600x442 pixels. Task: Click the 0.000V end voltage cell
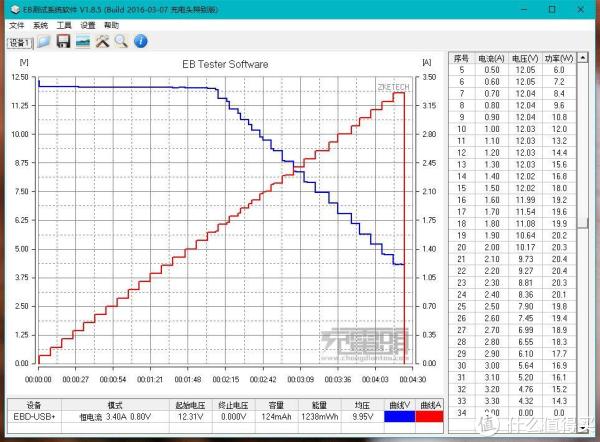[233, 416]
